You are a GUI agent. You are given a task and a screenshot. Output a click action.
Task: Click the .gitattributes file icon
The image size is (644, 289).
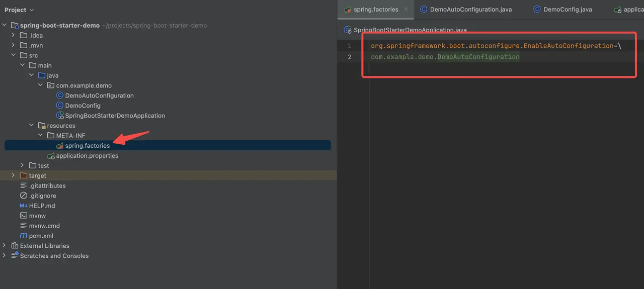(x=23, y=185)
